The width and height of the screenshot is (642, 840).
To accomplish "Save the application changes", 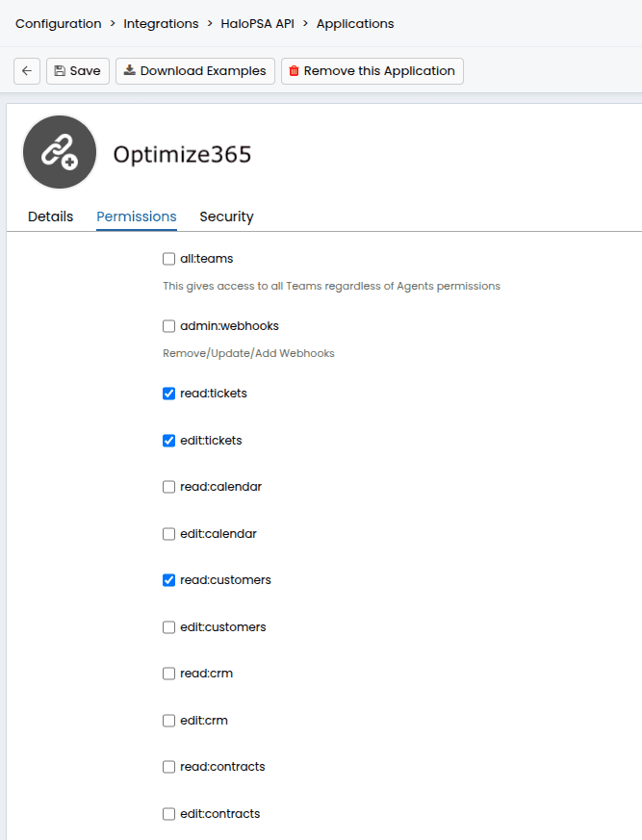I will [x=78, y=71].
